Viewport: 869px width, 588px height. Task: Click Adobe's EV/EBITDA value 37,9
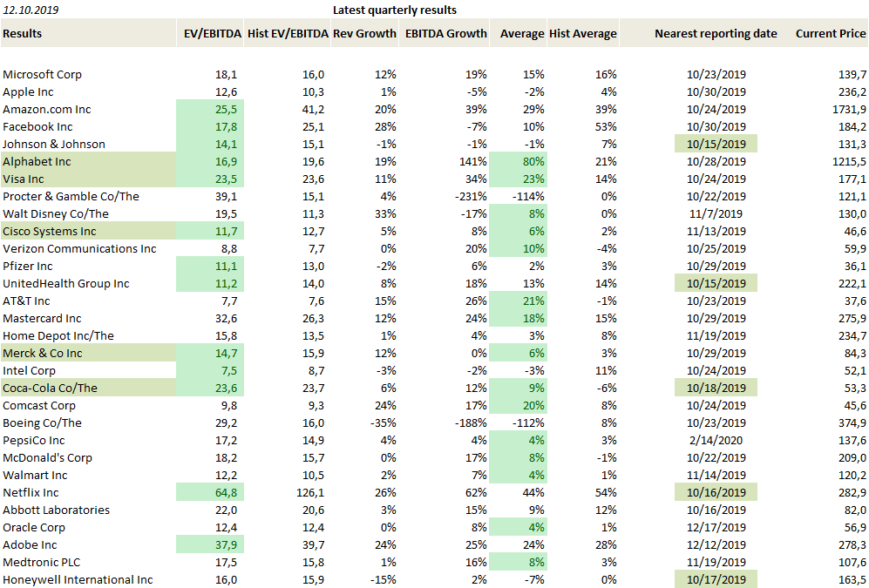click(210, 544)
